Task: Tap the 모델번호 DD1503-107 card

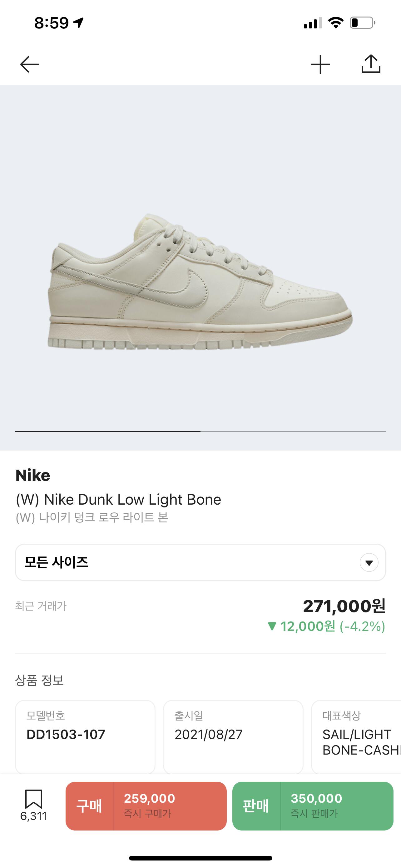Action: tap(85, 736)
